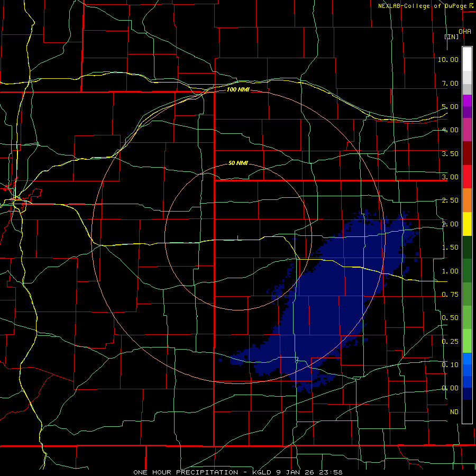Click the OHA product label

464,31
